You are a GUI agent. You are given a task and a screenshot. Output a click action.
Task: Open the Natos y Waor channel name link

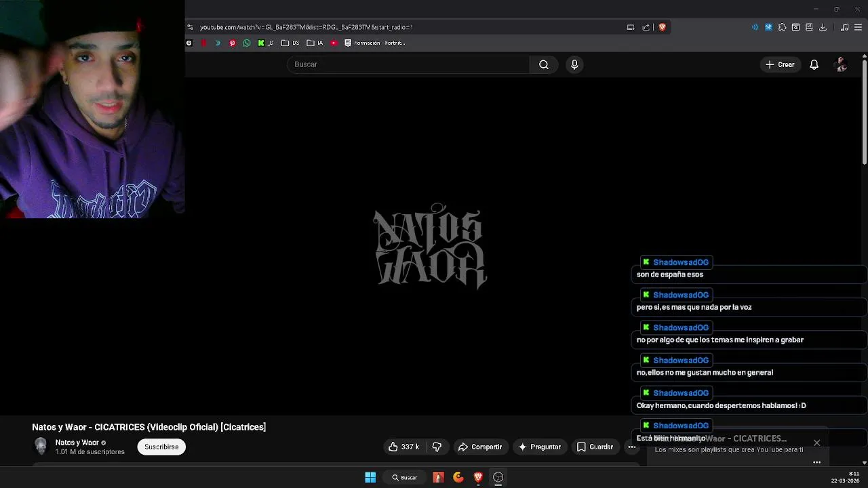[77, 443]
